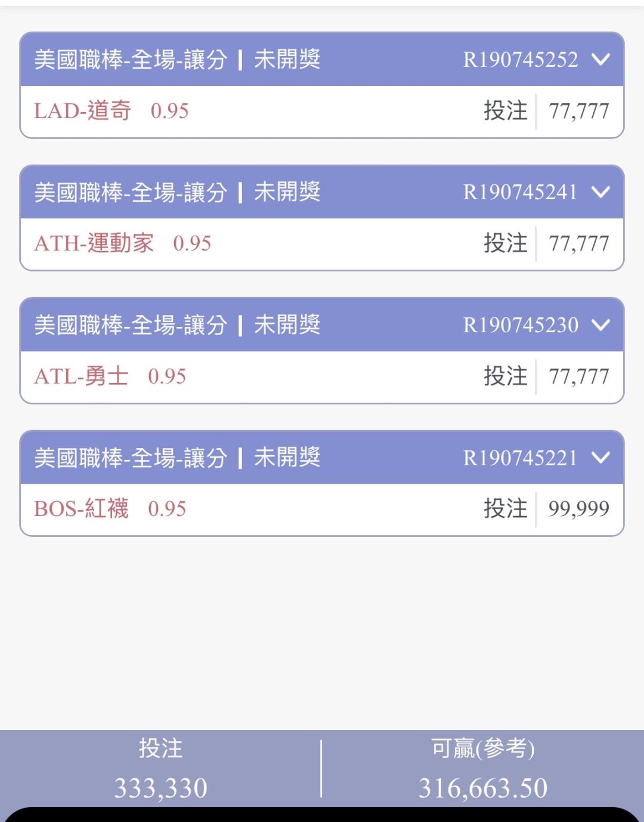Screen dimensions: 644x822
Task: Expand bet slip R190745241 chevron
Action: (x=600, y=192)
